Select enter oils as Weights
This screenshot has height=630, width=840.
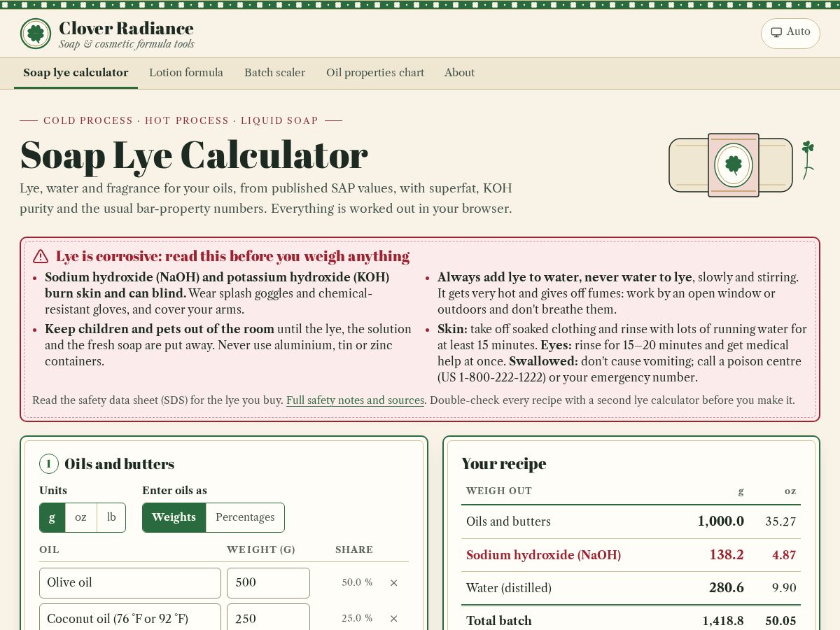coord(174,517)
